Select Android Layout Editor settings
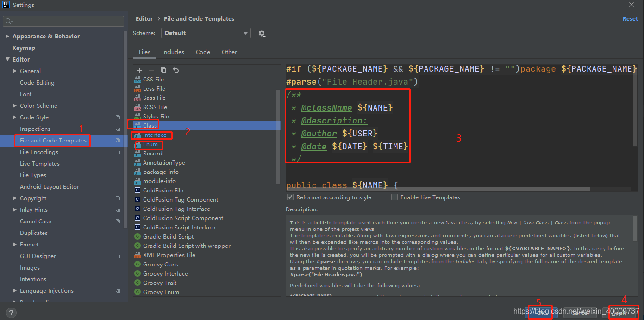The image size is (644, 320). pos(50,187)
